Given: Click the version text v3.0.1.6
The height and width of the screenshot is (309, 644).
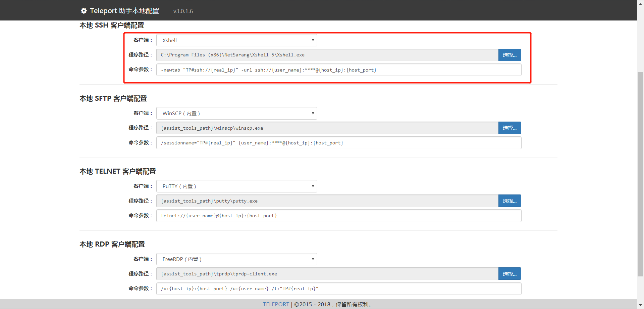Looking at the screenshot, I should pos(183,11).
